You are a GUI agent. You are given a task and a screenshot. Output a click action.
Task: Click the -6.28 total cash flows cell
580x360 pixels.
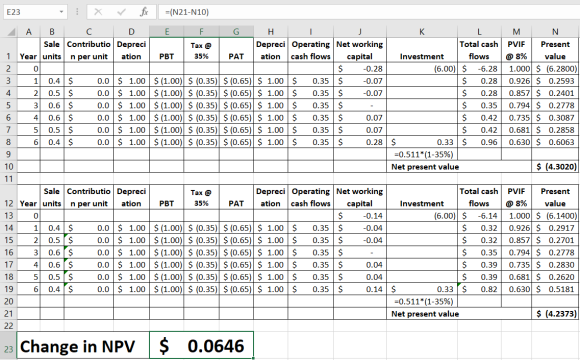click(479, 69)
